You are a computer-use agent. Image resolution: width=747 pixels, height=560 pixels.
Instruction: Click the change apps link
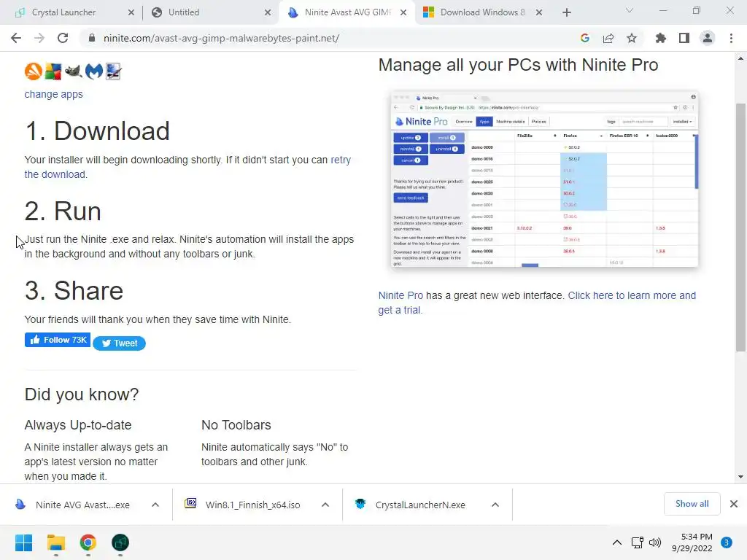click(x=53, y=94)
